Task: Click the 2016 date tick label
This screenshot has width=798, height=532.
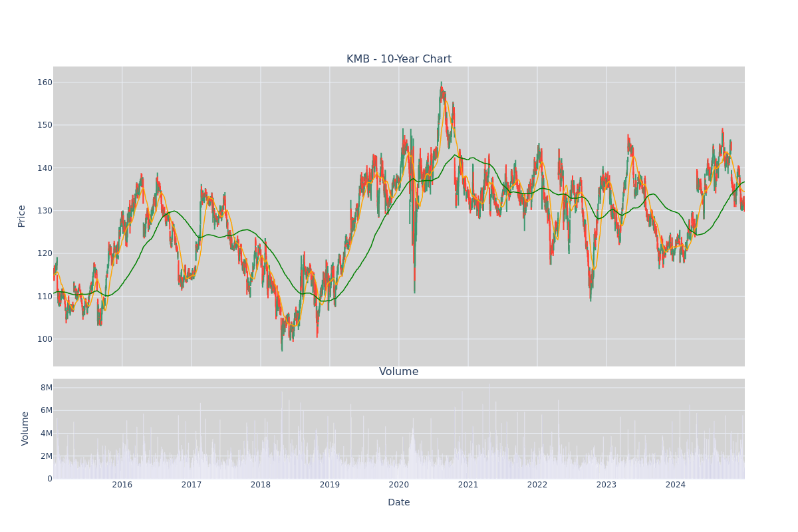Action: [x=122, y=485]
